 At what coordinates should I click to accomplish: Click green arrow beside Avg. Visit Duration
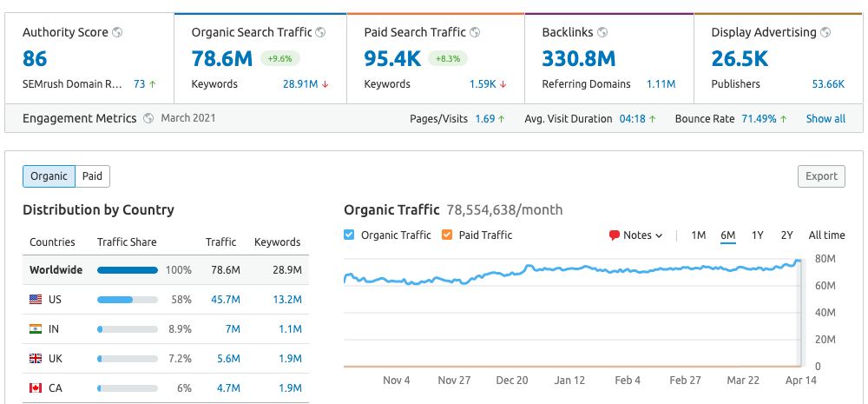[653, 119]
